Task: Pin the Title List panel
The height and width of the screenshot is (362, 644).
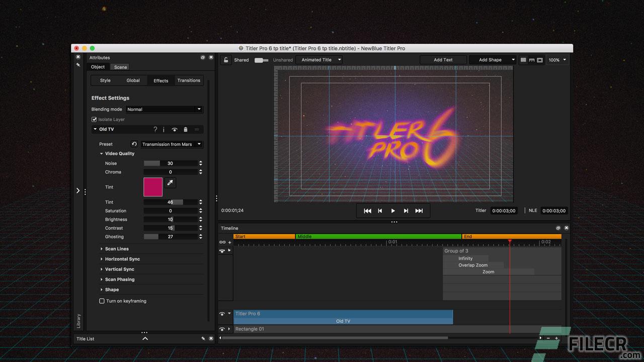Action: tap(203, 339)
